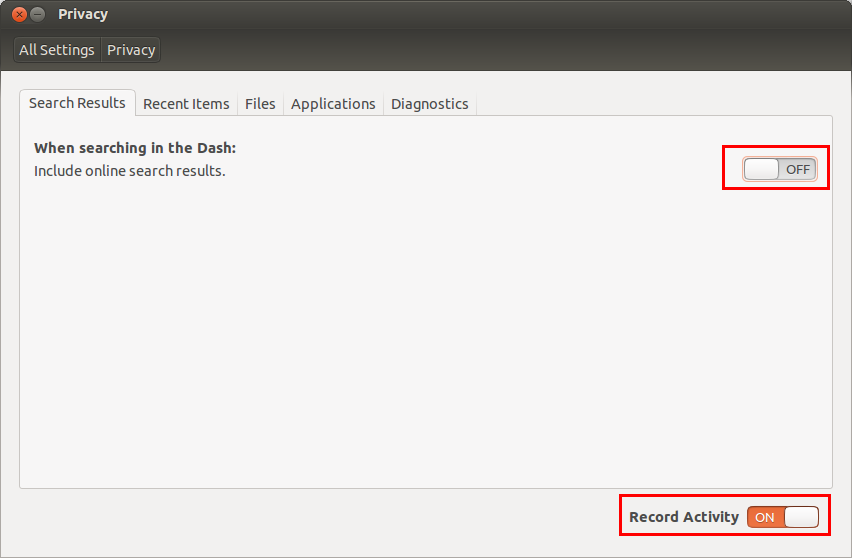
Task: Click empty toolbar space right of Privacy button
Action: (x=500, y=50)
